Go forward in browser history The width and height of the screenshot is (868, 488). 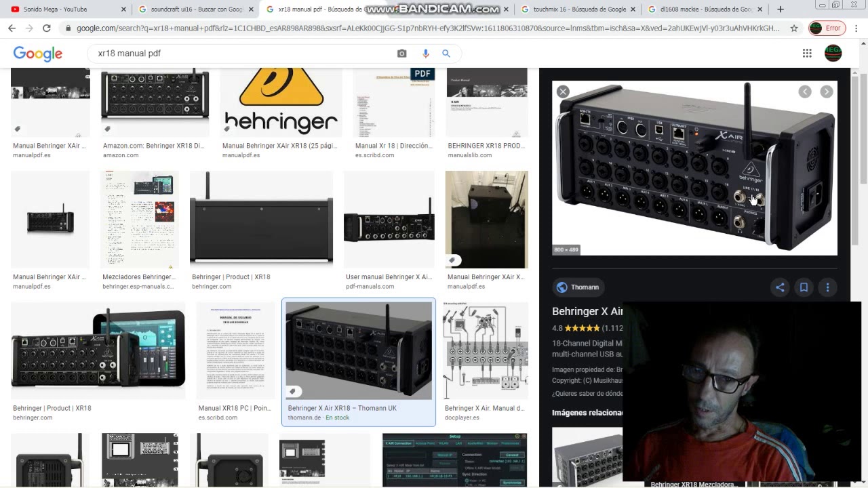click(x=29, y=28)
